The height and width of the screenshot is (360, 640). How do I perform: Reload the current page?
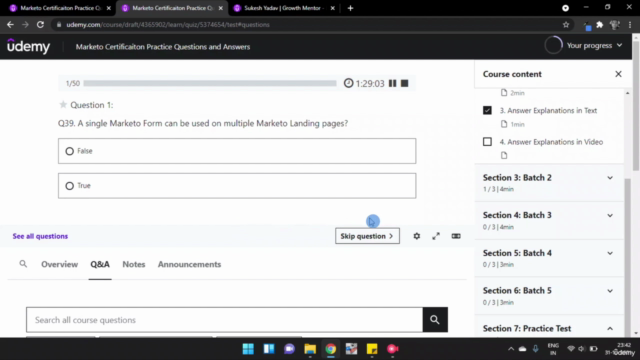pos(40,24)
